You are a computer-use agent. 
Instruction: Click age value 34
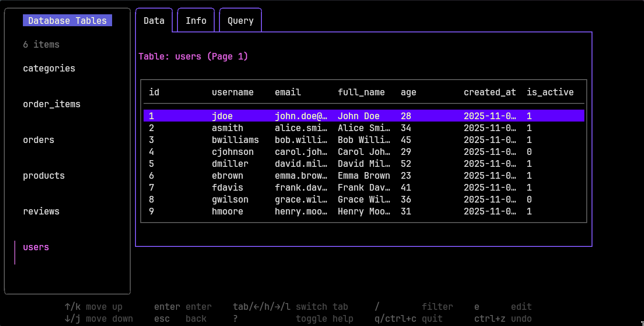point(406,128)
